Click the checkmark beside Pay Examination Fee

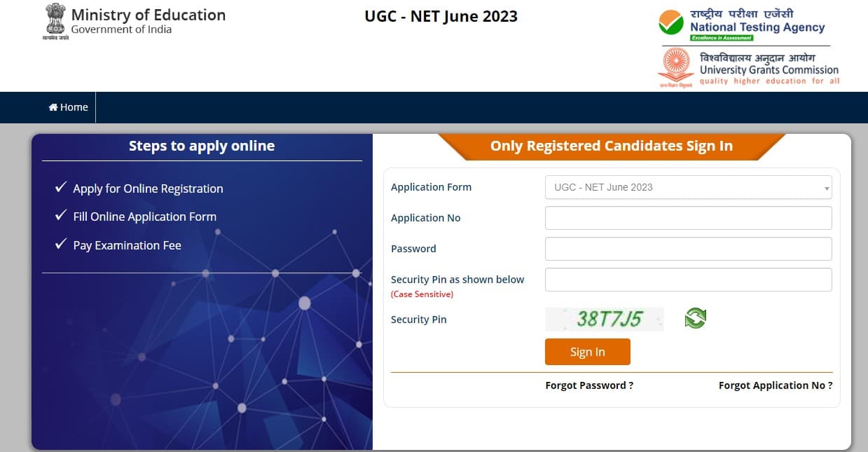[x=60, y=243]
